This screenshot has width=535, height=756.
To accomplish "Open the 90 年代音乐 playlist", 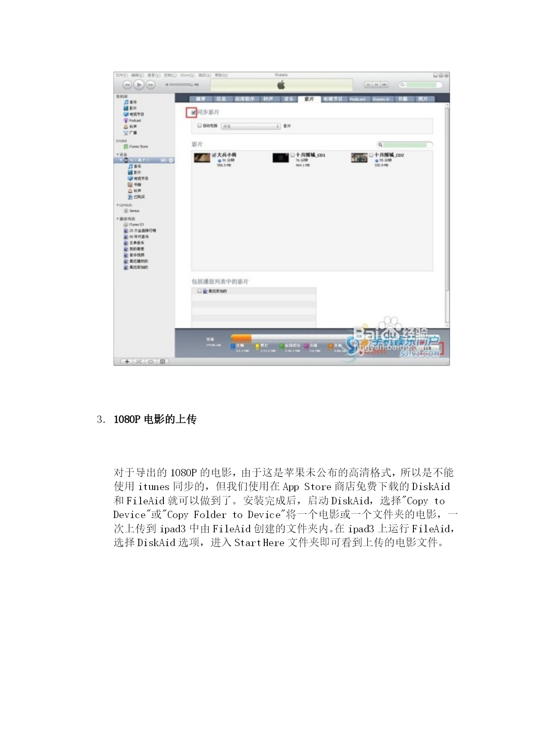I will [x=137, y=237].
